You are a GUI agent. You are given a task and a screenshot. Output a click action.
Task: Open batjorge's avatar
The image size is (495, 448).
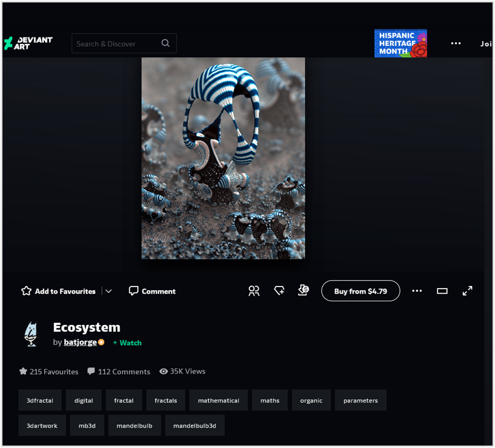coord(31,334)
